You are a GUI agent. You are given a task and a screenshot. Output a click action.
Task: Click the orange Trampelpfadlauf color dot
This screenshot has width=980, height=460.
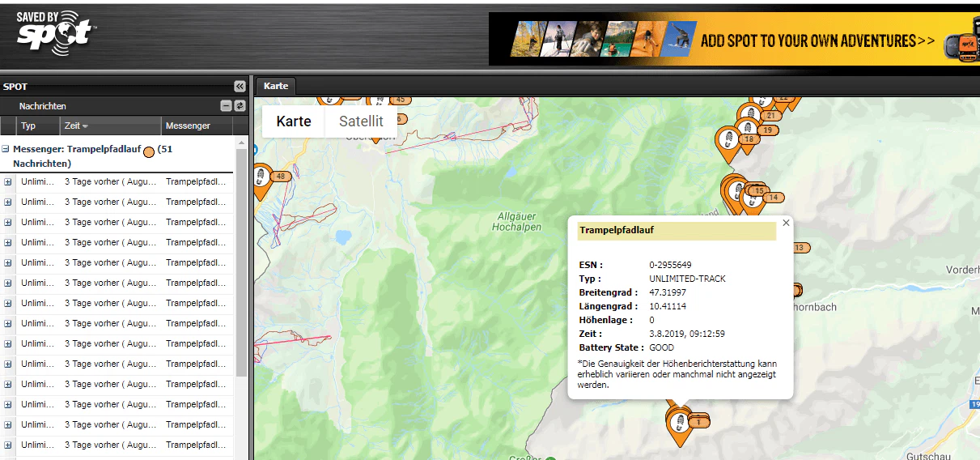(x=148, y=151)
